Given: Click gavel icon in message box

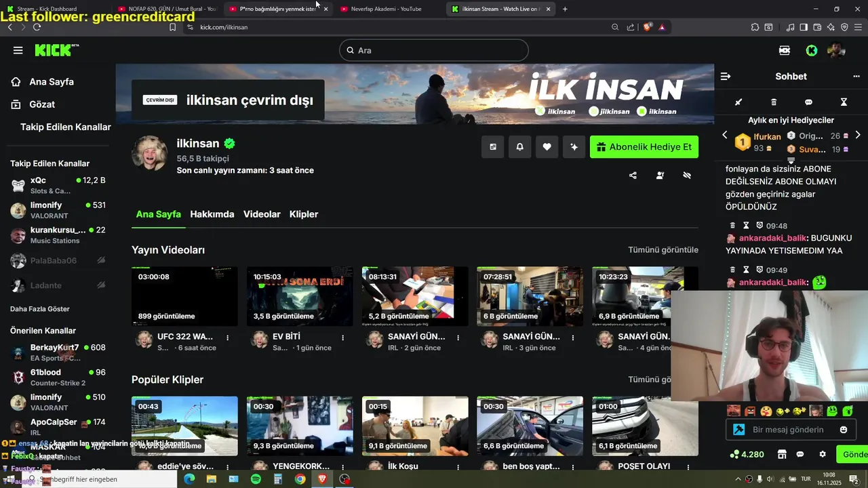Looking at the screenshot, I should tap(739, 430).
